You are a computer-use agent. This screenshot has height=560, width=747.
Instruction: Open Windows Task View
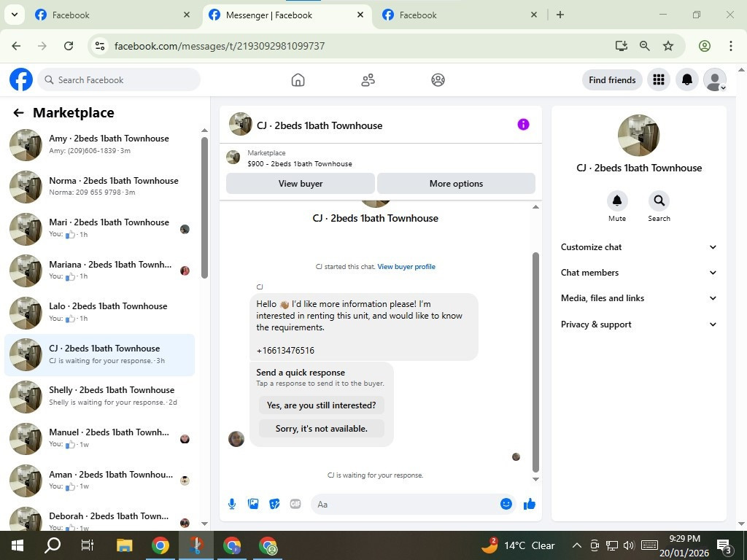click(x=88, y=545)
